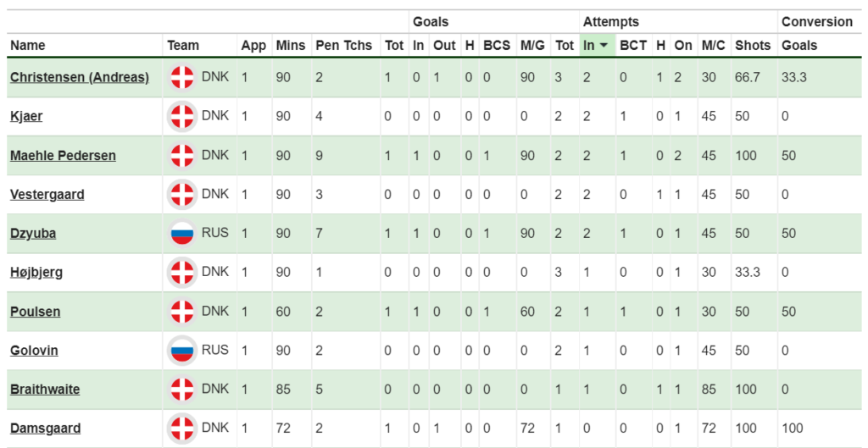This screenshot has width=868, height=448.
Task: Open Braithwaite player link
Action: click(x=45, y=390)
